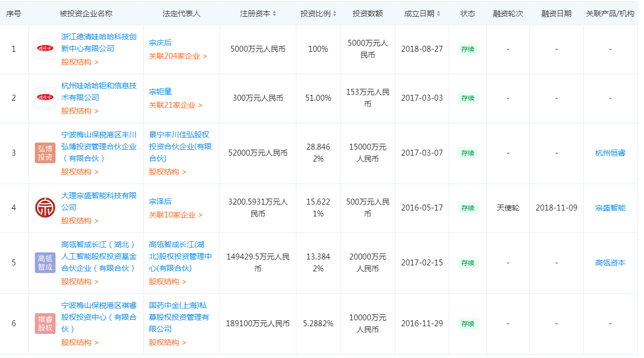Open 高瓴资本 related institution link
The image size is (644, 358).
[x=610, y=263]
